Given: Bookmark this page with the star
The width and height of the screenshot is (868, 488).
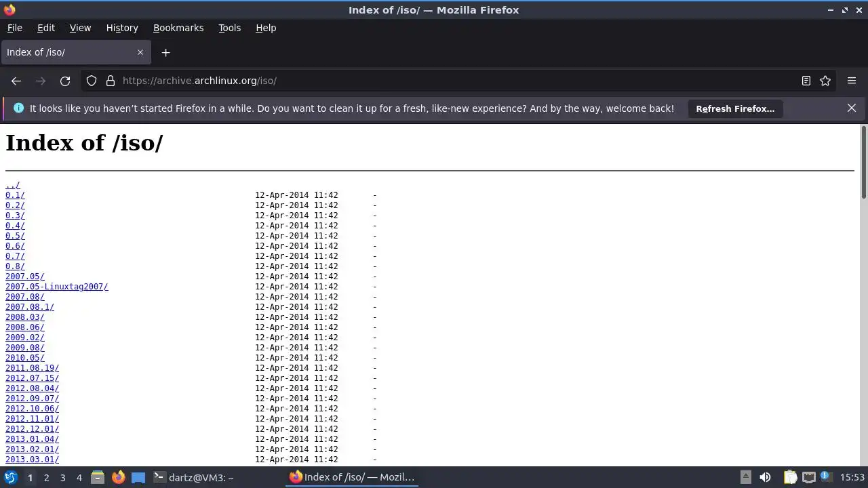Looking at the screenshot, I should 825,81.
